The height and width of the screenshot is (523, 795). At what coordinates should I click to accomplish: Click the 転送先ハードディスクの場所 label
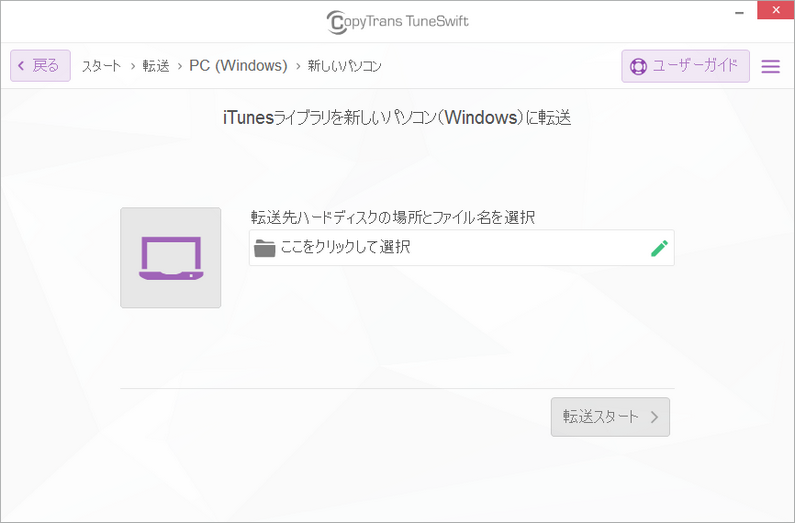pos(393,217)
